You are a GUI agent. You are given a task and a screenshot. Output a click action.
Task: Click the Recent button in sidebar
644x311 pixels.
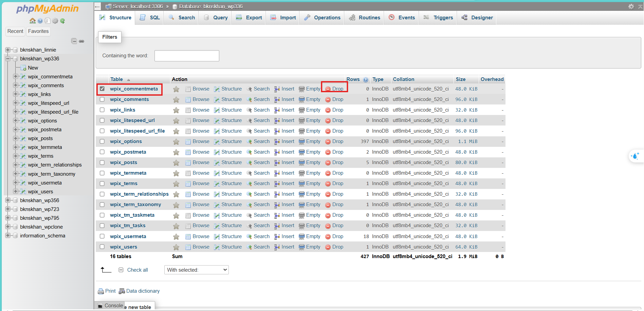(15, 31)
